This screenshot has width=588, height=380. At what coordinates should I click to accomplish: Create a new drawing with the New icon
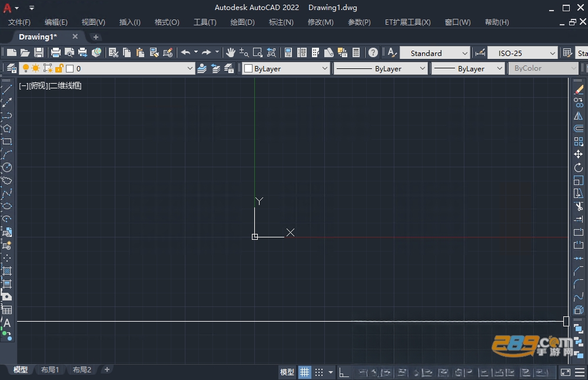coord(11,52)
